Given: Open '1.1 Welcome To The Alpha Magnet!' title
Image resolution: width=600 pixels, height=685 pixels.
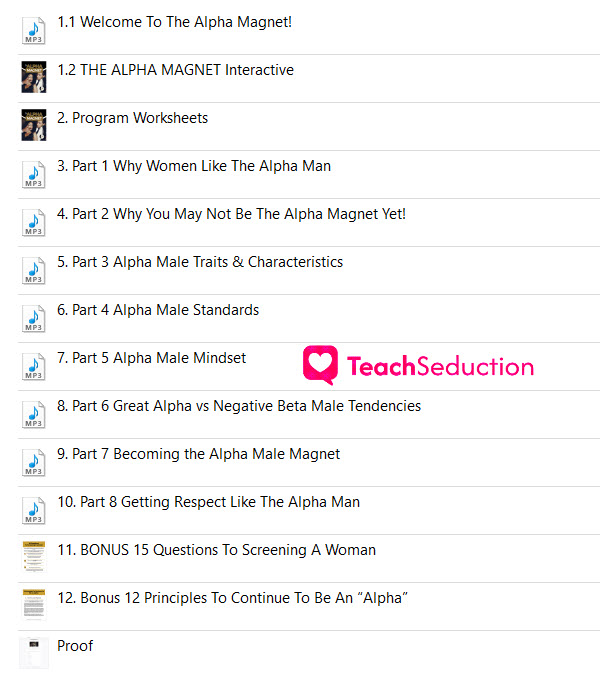Looking at the screenshot, I should [x=174, y=22].
